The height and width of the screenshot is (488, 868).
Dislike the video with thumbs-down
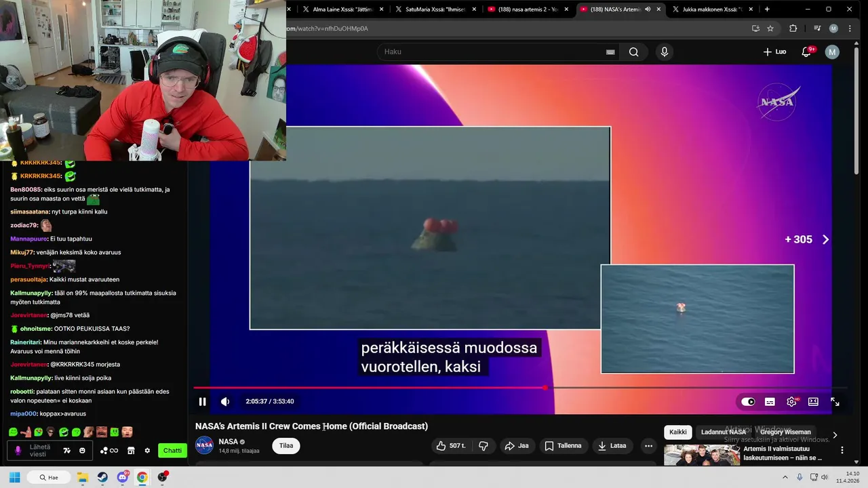click(x=484, y=445)
